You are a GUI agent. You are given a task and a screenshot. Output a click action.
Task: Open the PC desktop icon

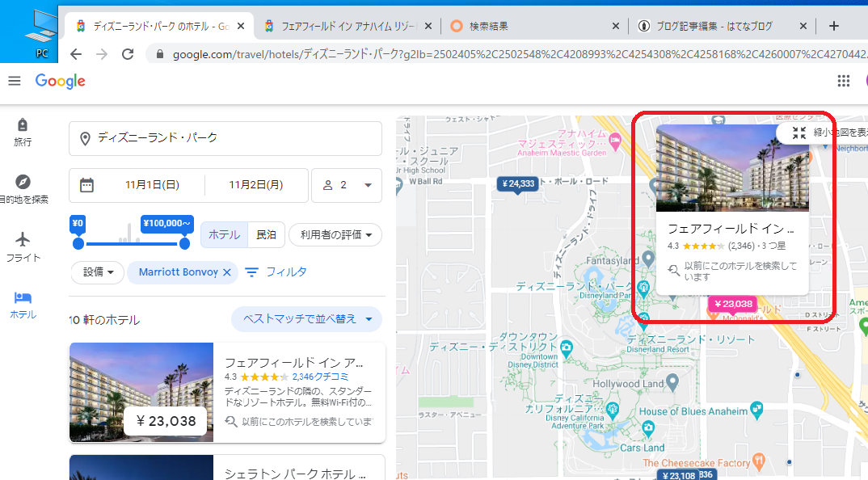pyautogui.click(x=42, y=34)
